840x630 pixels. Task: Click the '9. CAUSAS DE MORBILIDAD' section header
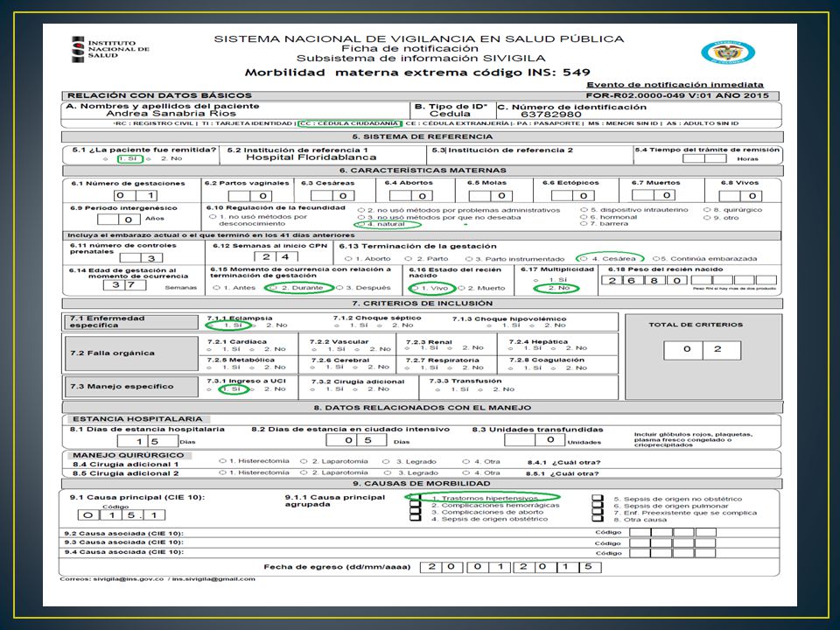422,483
